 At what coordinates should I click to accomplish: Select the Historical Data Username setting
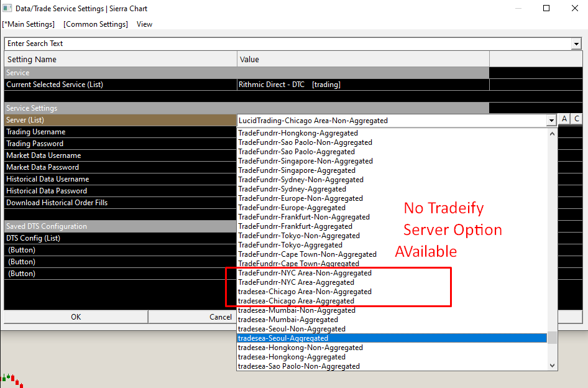pyautogui.click(x=121, y=179)
